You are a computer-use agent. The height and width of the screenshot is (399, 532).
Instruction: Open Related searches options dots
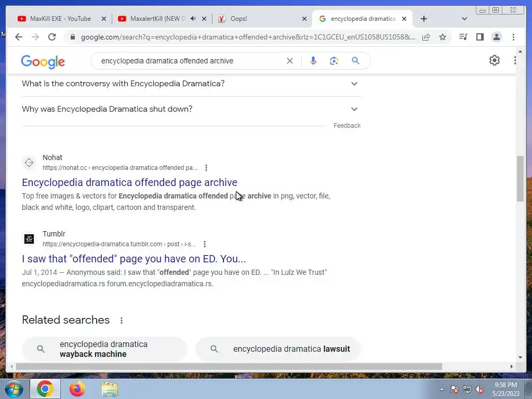(122, 320)
